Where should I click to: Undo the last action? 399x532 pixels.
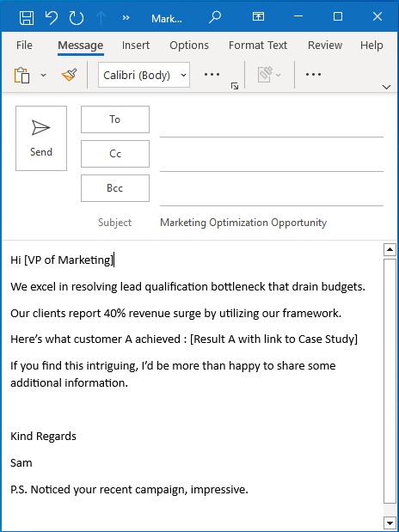(52, 17)
